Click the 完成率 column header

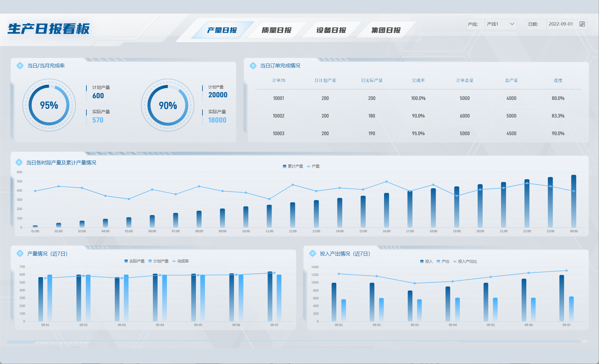click(x=418, y=80)
